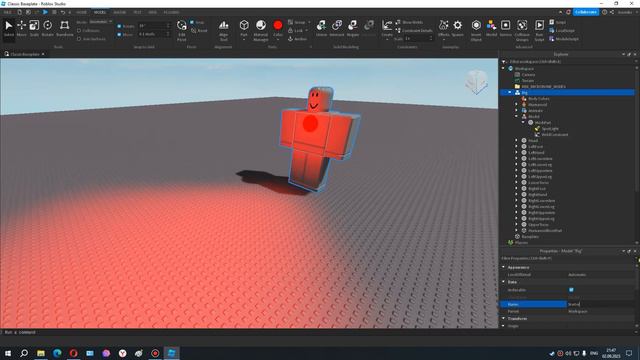Switch to the PLUGINS ribbon tab
The width and height of the screenshot is (640, 360).
[x=171, y=12]
